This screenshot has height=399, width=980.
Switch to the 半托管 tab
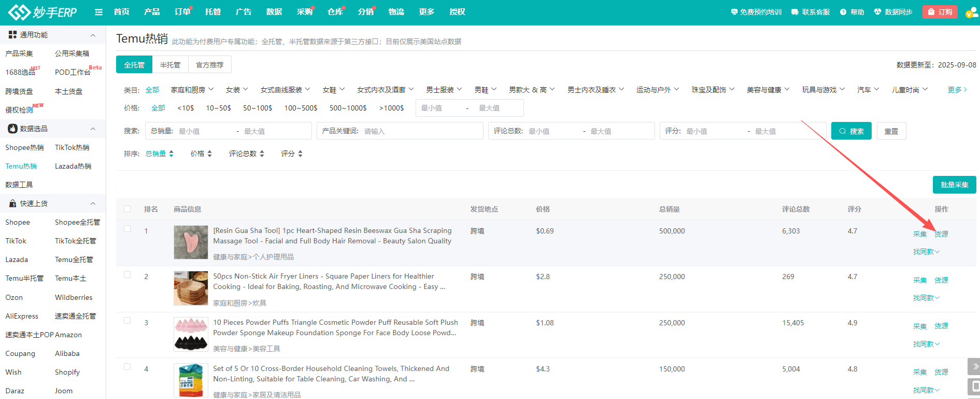tap(171, 65)
